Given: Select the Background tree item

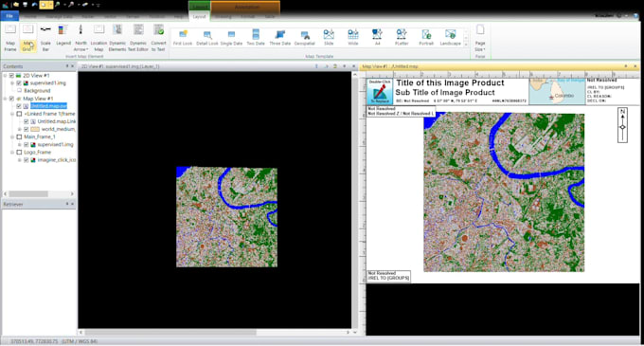Looking at the screenshot, I should click(37, 91).
